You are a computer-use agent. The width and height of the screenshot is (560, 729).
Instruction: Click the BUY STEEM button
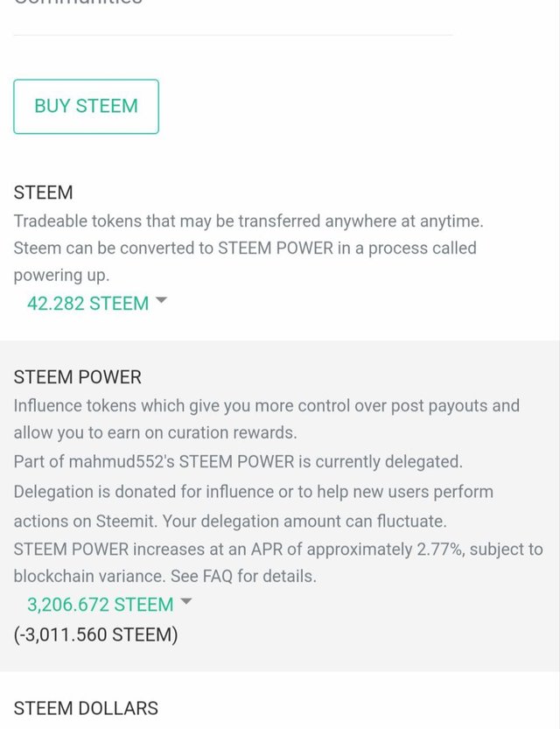pos(86,107)
